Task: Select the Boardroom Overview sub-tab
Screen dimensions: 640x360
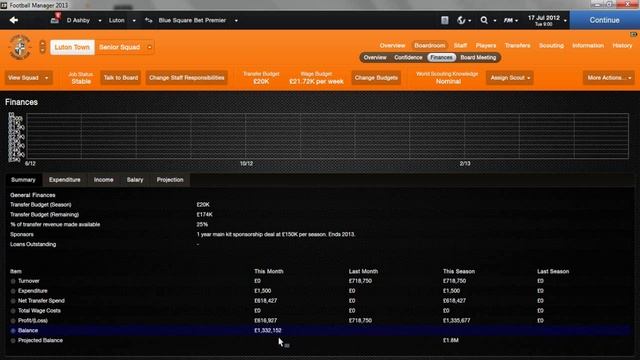Action: [375, 58]
